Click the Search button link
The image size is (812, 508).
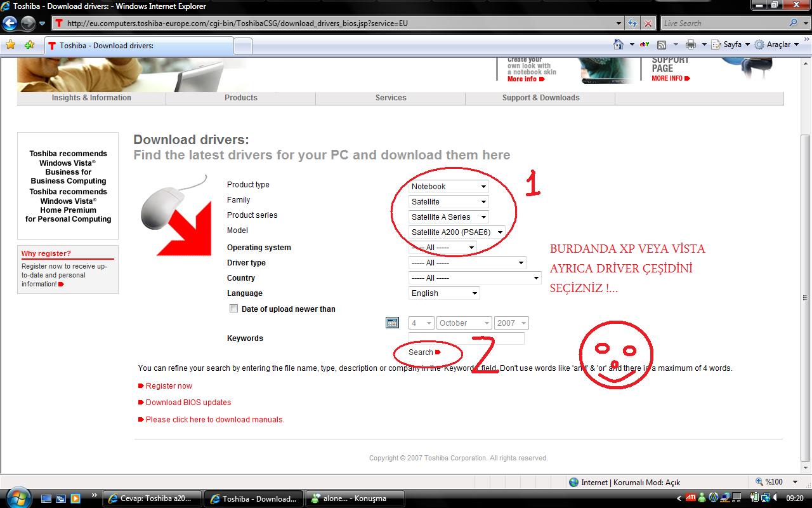point(424,352)
